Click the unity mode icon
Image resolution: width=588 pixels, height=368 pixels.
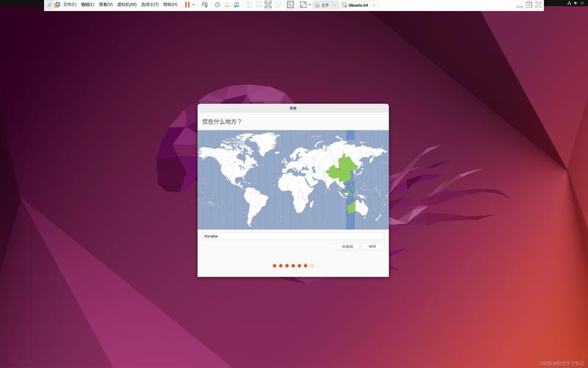pyautogui.click(x=278, y=5)
